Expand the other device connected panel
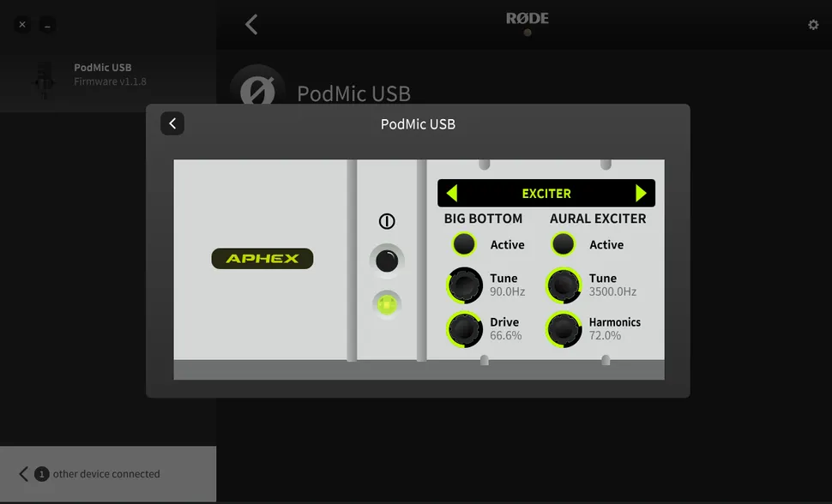The width and height of the screenshot is (832, 504). coord(108,474)
